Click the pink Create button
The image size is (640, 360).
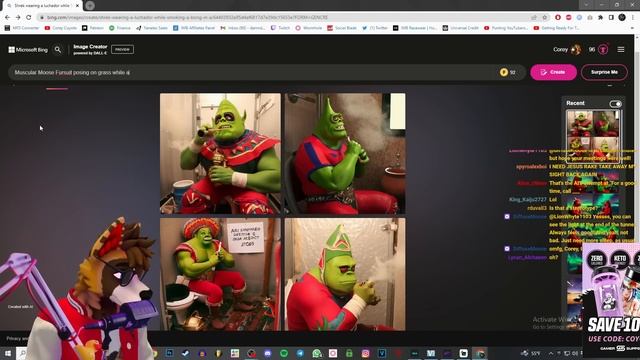point(553,72)
